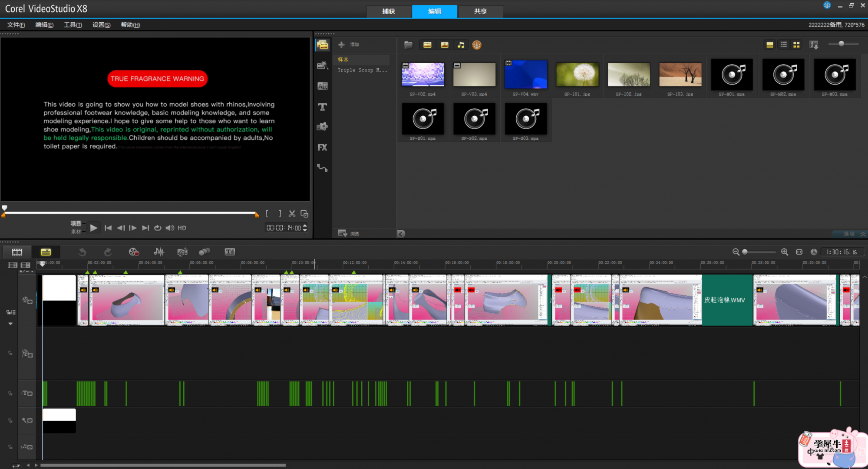Open the Transitions (AB) library
The width and height of the screenshot is (868, 469).
pos(322,86)
